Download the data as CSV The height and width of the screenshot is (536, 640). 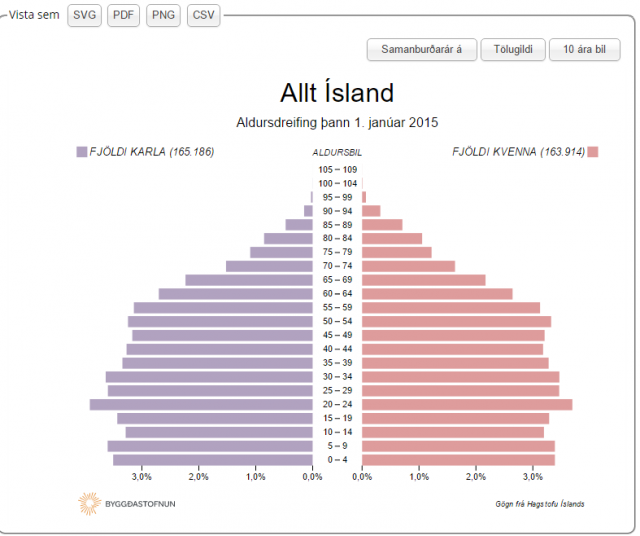(x=203, y=16)
